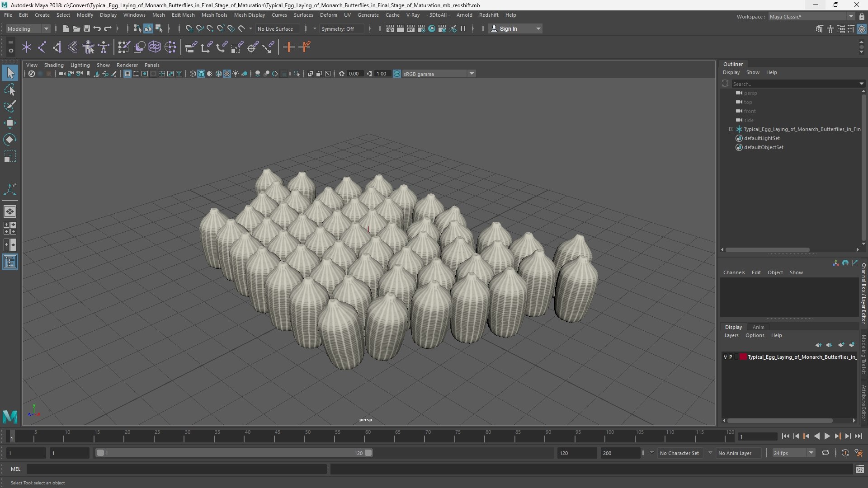Open the Symmetry Off dropdown
The height and width of the screenshot is (488, 868).
pyautogui.click(x=342, y=28)
